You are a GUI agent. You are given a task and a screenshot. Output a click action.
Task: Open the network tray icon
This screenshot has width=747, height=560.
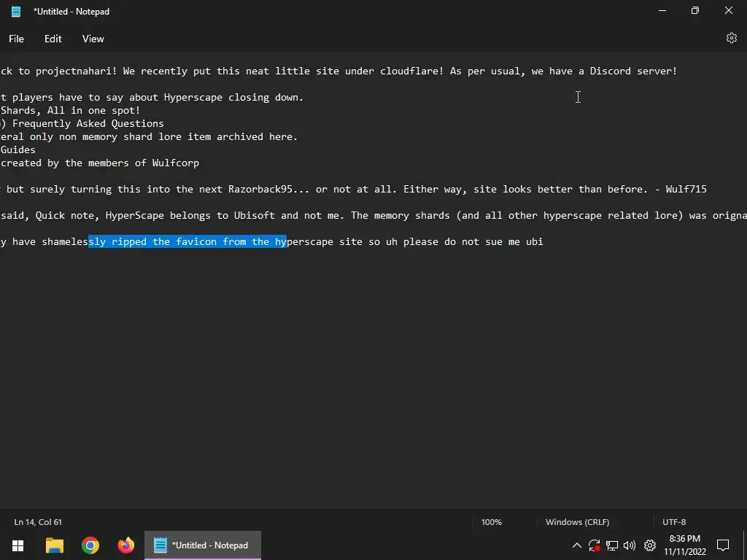click(612, 545)
